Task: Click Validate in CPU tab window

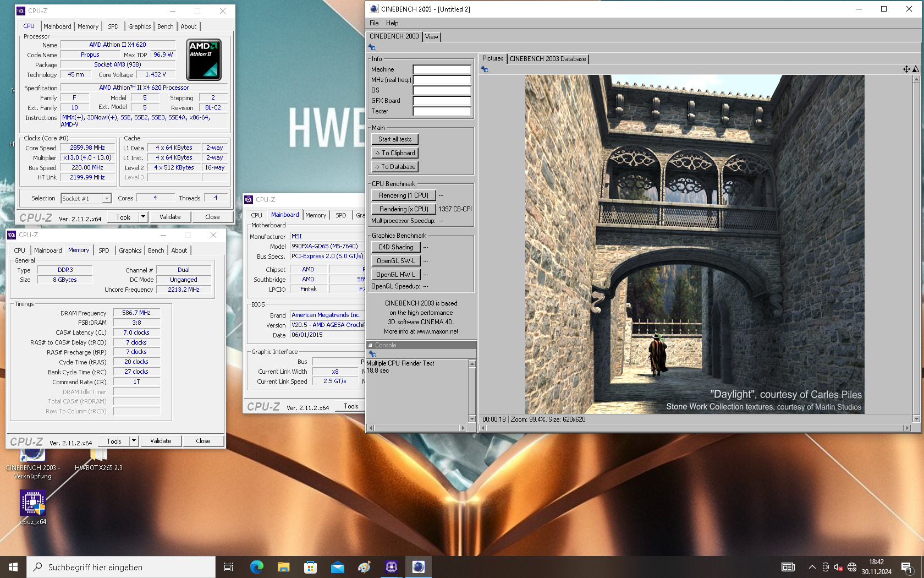Action: (x=170, y=217)
